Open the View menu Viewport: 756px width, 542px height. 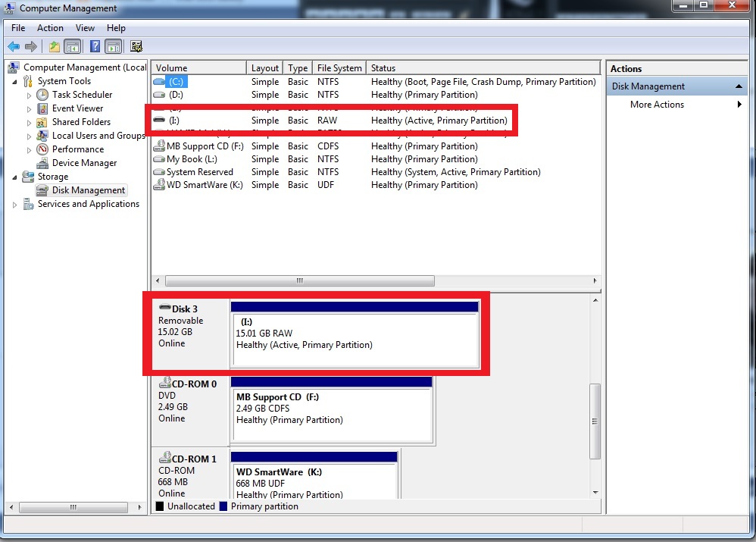coord(85,28)
